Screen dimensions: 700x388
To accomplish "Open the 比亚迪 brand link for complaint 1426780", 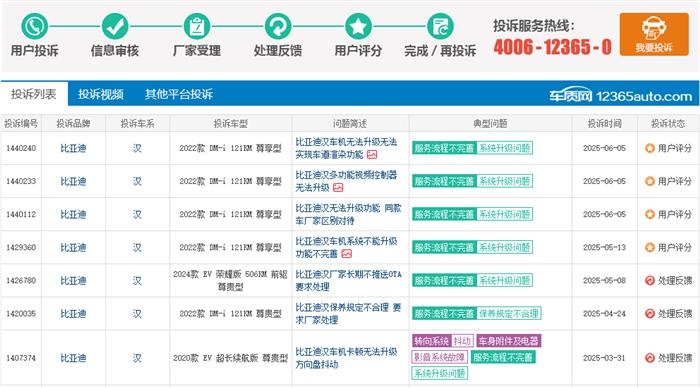I will (x=73, y=280).
